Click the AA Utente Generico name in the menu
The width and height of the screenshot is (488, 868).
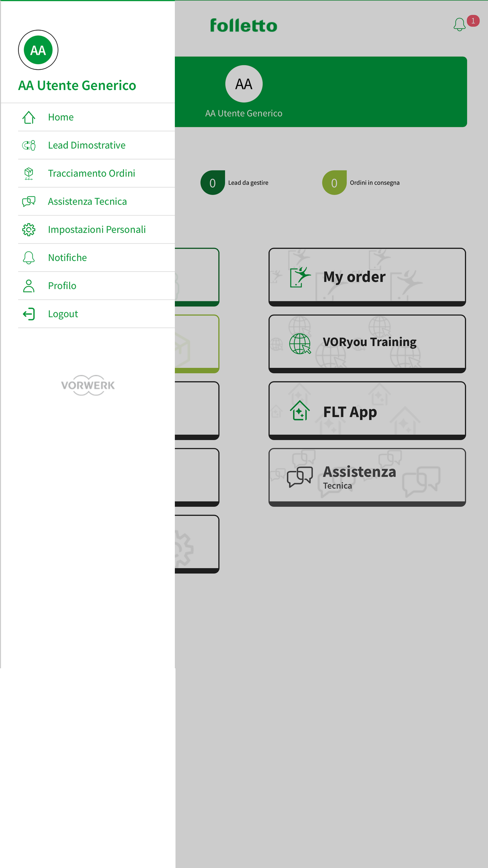(x=77, y=85)
